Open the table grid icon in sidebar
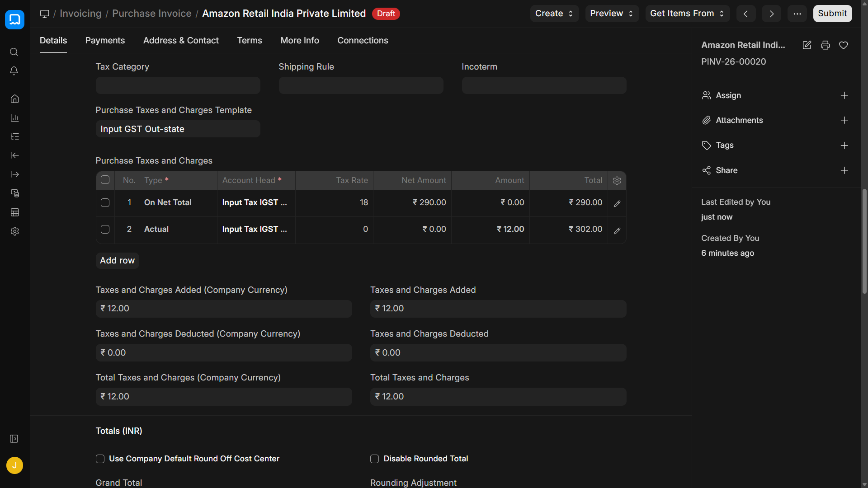Screen dimensions: 868x488 click(x=14, y=212)
